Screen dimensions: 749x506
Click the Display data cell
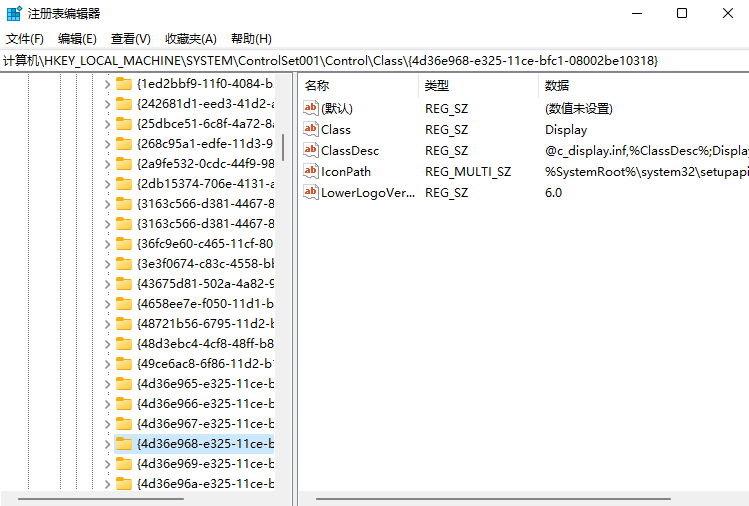tap(566, 130)
